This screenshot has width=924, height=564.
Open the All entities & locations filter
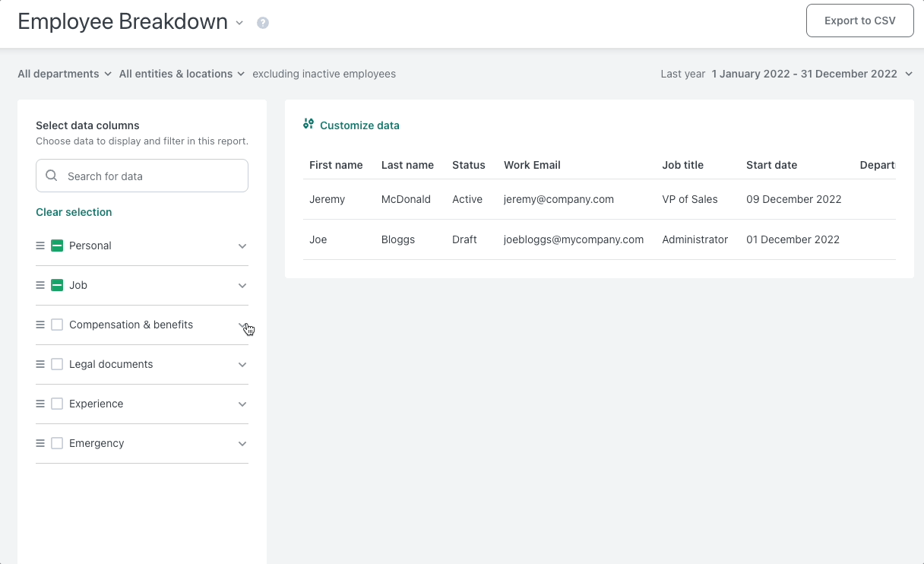point(182,74)
